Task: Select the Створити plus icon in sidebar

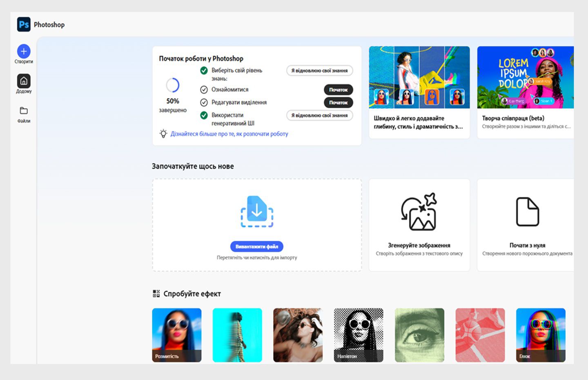Action: click(23, 52)
